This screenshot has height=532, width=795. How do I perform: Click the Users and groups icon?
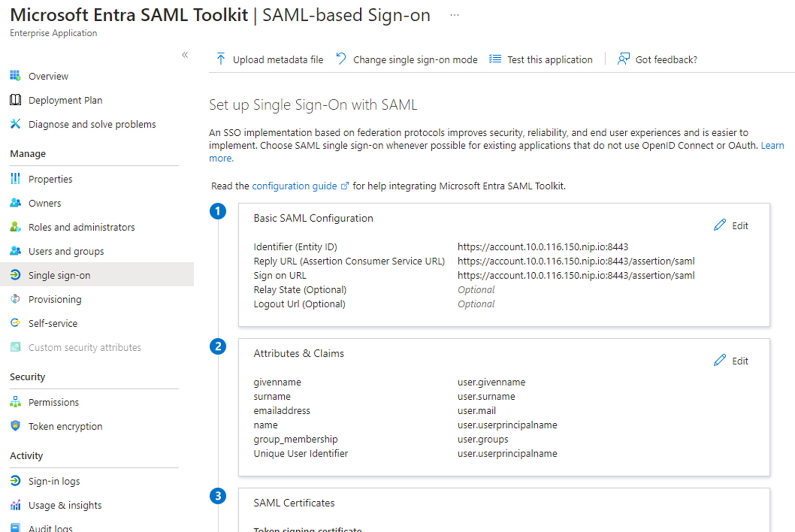coord(15,251)
